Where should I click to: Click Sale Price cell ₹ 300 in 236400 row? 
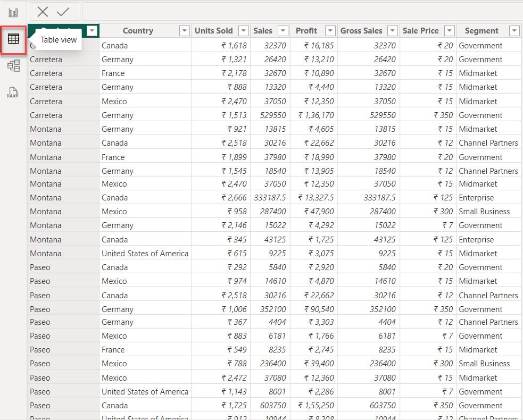click(x=443, y=363)
